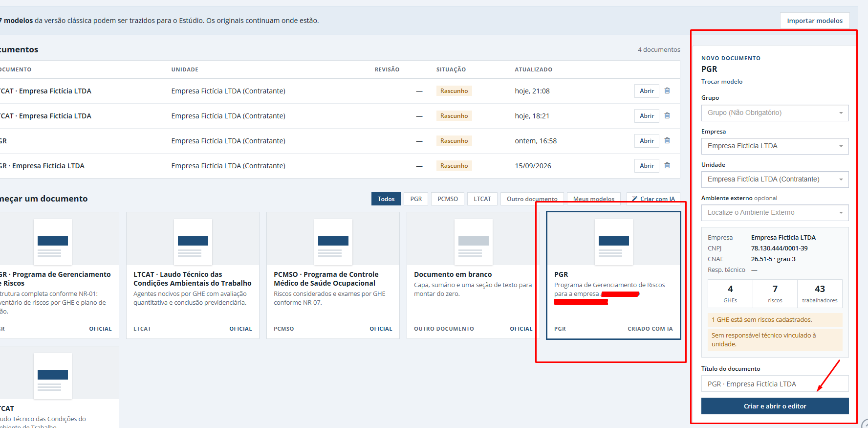Select the PGR filter tab
868x428 pixels.
point(416,199)
